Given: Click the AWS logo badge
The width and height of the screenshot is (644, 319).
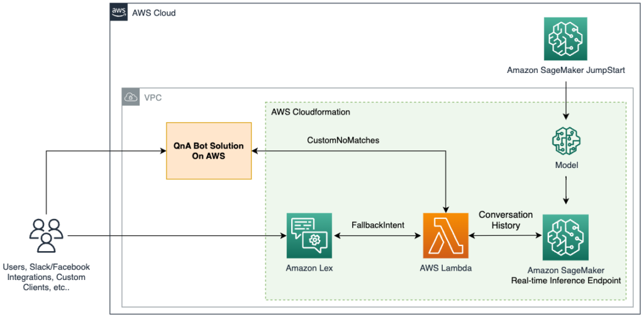Looking at the screenshot, I should [x=118, y=13].
